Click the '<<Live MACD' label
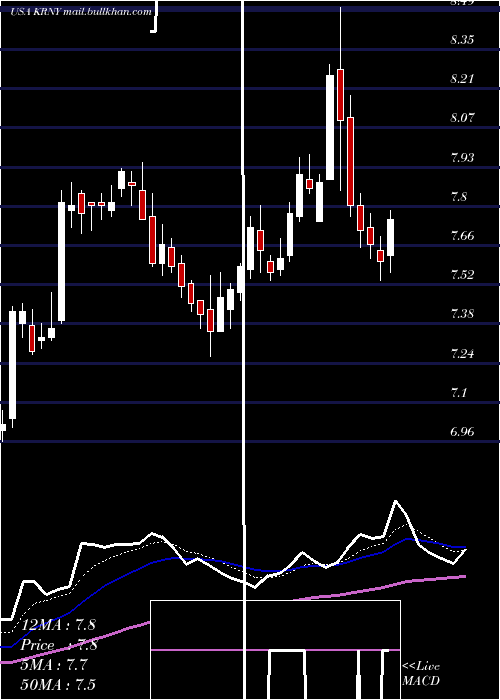 (421, 673)
